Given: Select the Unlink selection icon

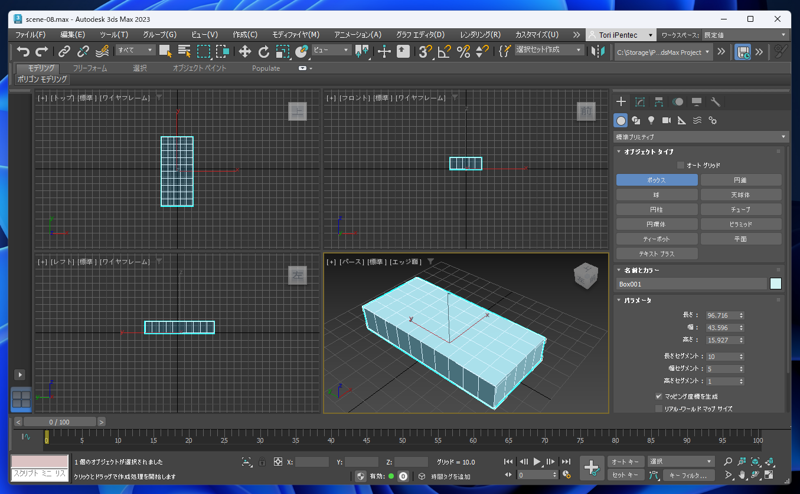Looking at the screenshot, I should (83, 51).
